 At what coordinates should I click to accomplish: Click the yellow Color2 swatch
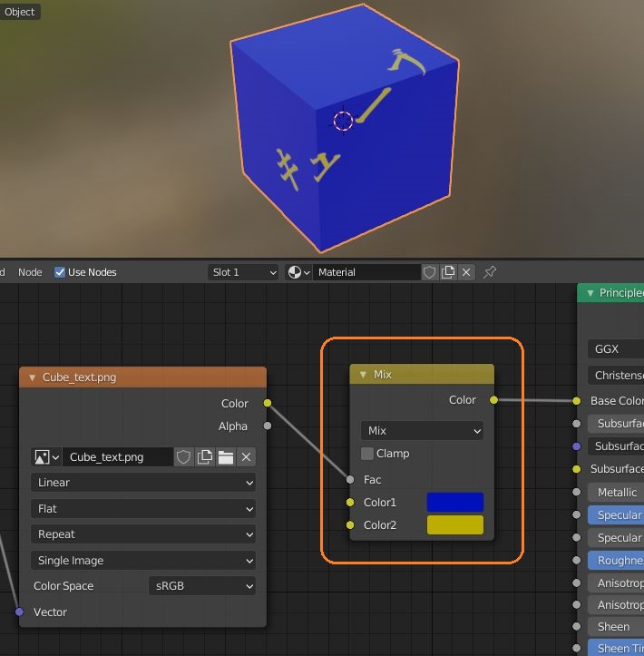tap(454, 524)
